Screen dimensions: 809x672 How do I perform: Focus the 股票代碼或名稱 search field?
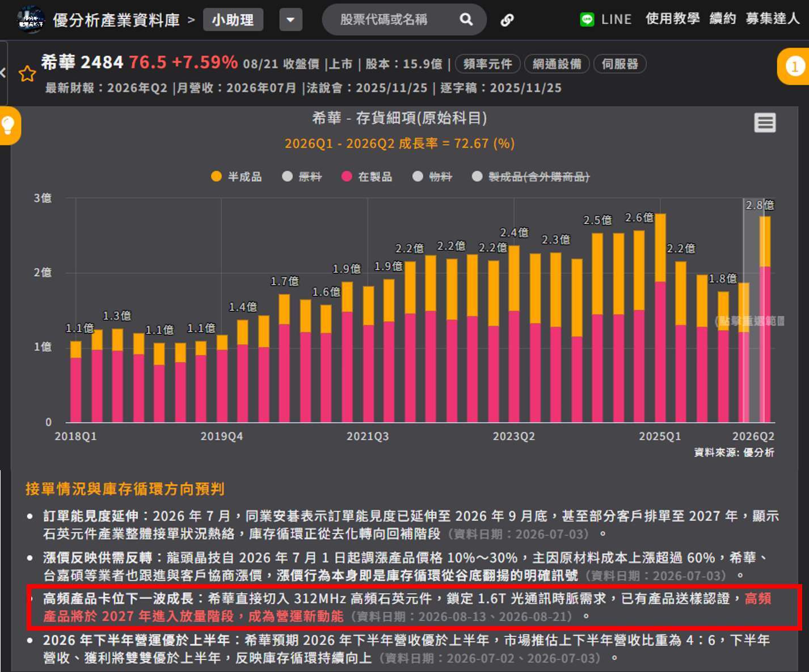click(384, 20)
